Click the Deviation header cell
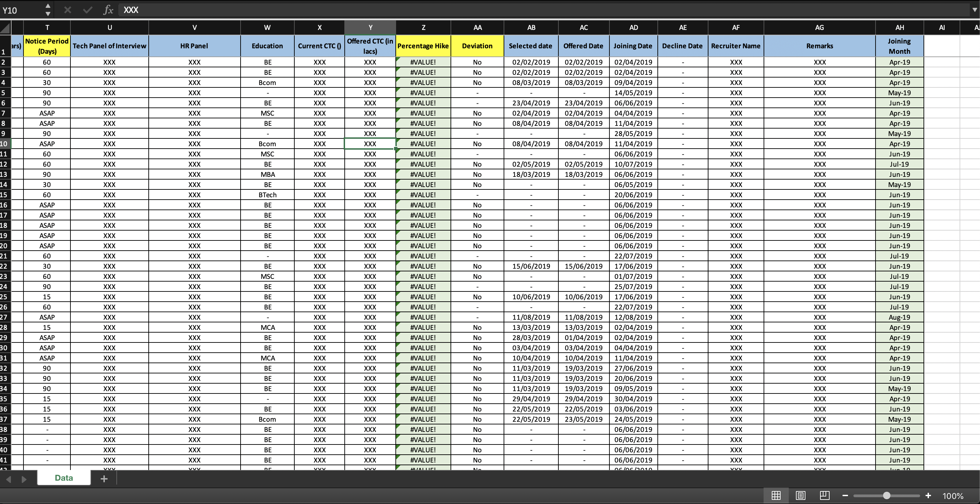The image size is (980, 504). [477, 46]
